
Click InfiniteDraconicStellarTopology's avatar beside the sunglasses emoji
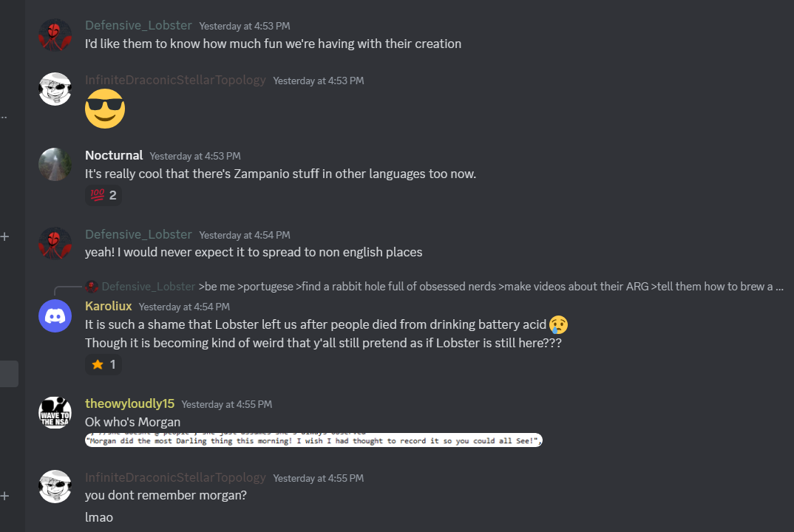[55, 89]
